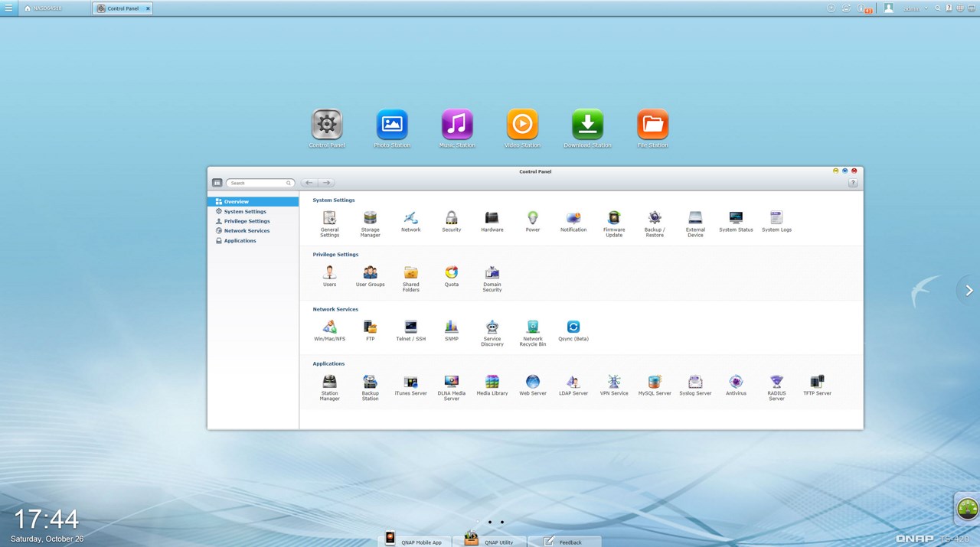980x547 pixels.
Task: Launch Video Station from desktop
Action: point(522,129)
